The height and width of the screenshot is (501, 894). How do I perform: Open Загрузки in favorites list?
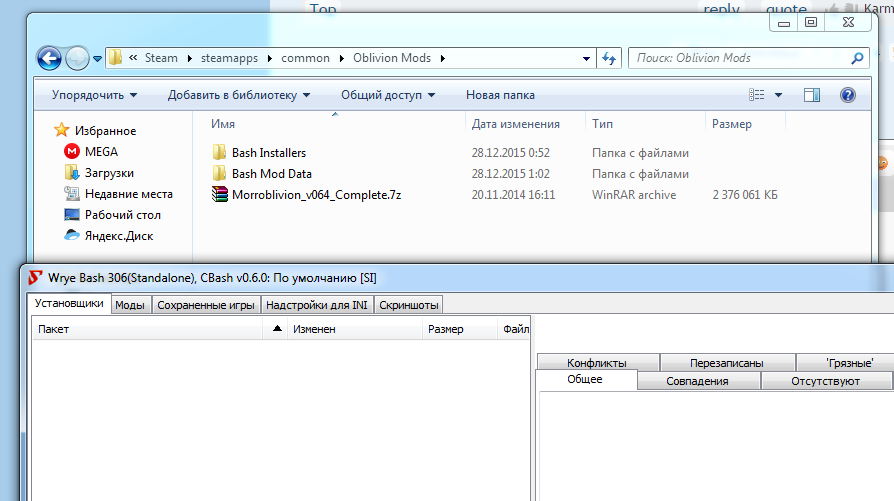99,173
